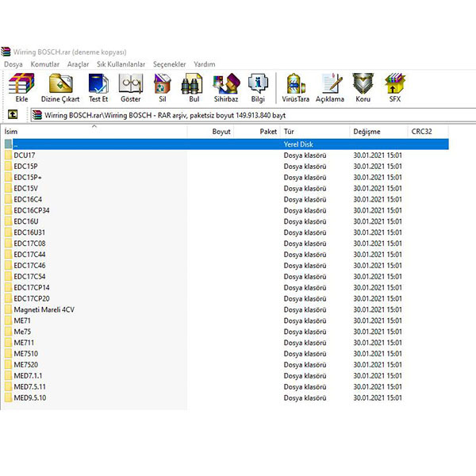Click the archive path address field
The width and height of the screenshot is (476, 476).
point(254,115)
